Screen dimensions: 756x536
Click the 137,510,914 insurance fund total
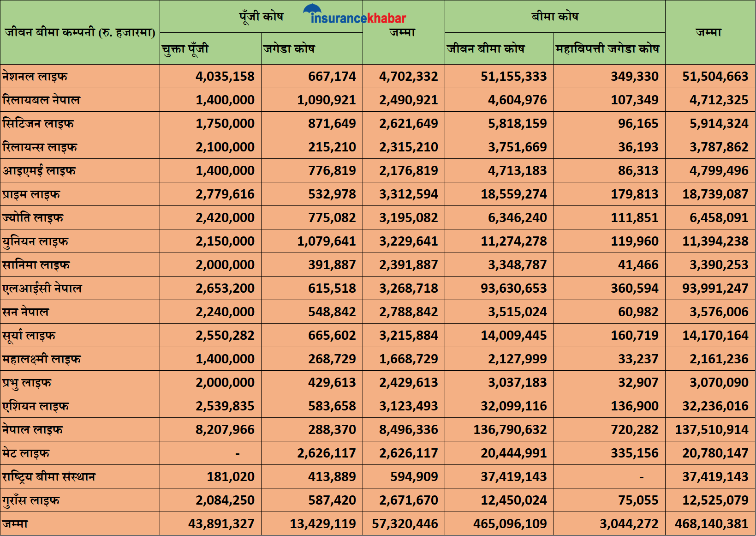pyautogui.click(x=711, y=429)
